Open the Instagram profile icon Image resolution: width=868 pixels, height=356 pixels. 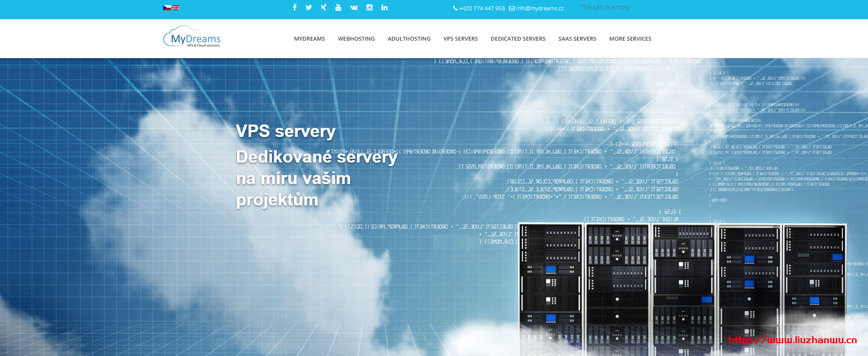369,7
